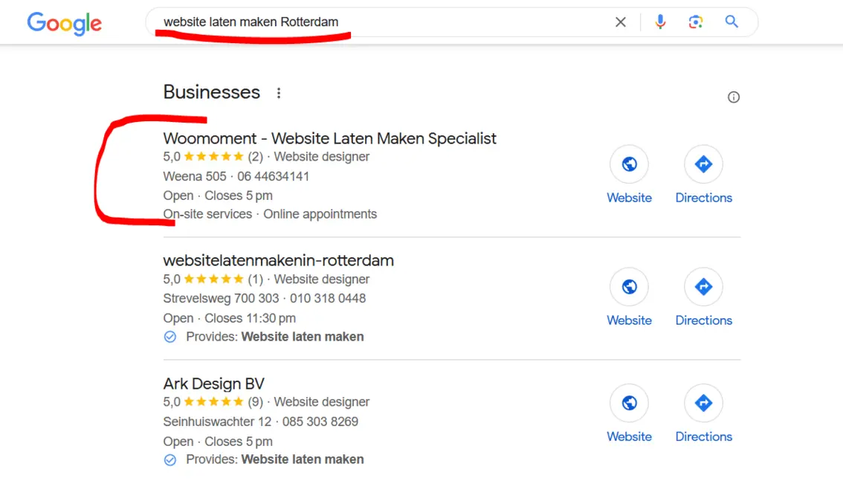Click websitelatenmakenin-rotterdam directions arrow icon

pyautogui.click(x=703, y=287)
